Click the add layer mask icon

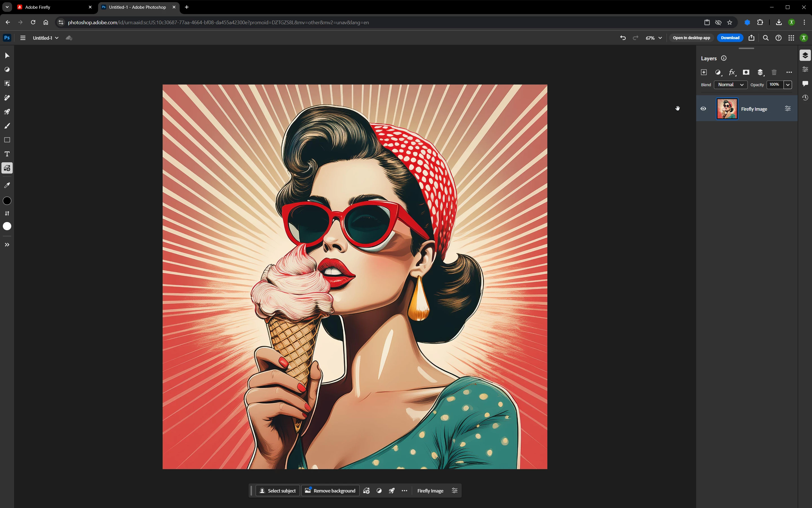[x=746, y=72]
